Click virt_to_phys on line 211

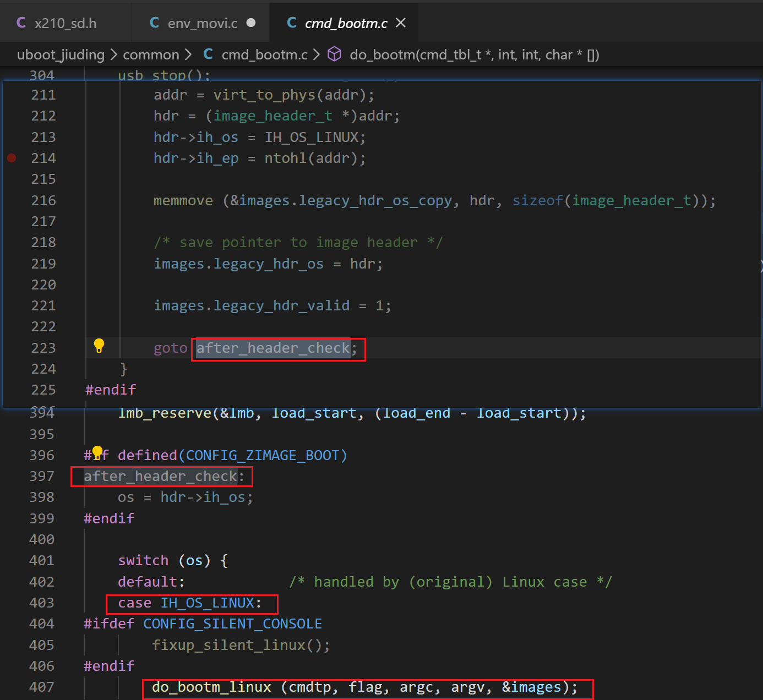tap(264, 96)
